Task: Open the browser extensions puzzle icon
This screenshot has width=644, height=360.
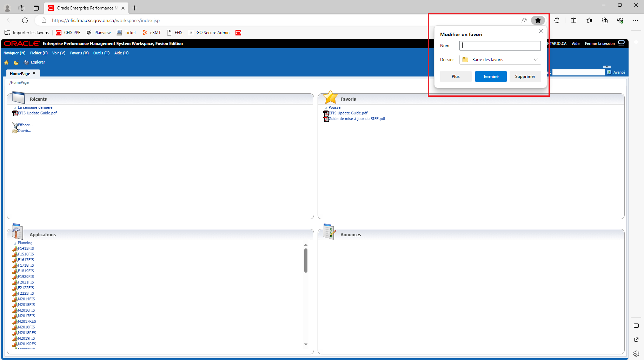Action: (x=557, y=20)
